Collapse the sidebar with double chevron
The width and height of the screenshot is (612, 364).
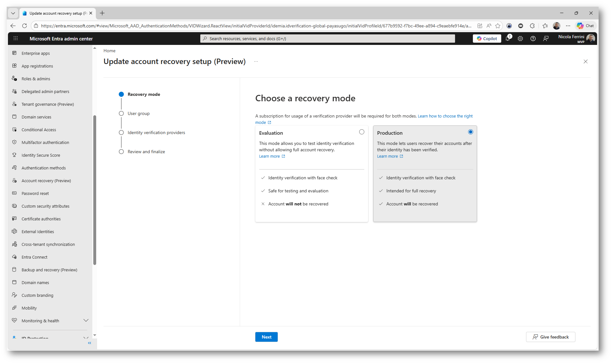pos(89,343)
